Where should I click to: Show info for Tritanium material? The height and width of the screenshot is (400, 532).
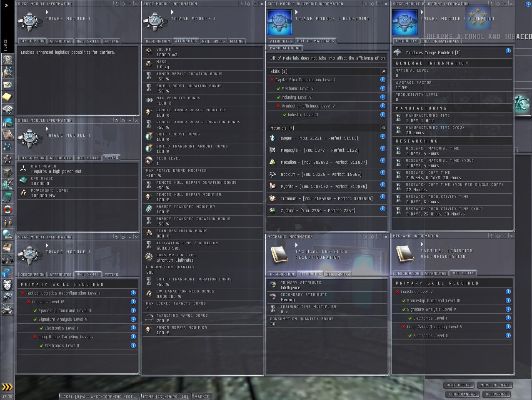(382, 197)
